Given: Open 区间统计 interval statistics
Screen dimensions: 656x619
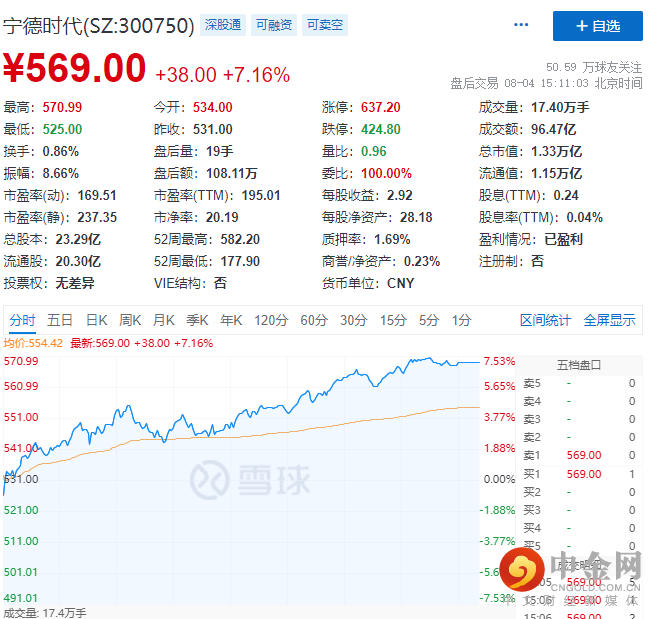Looking at the screenshot, I should [545, 320].
